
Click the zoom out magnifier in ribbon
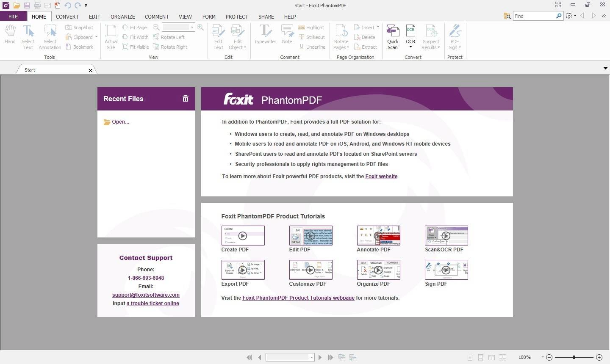click(x=156, y=28)
